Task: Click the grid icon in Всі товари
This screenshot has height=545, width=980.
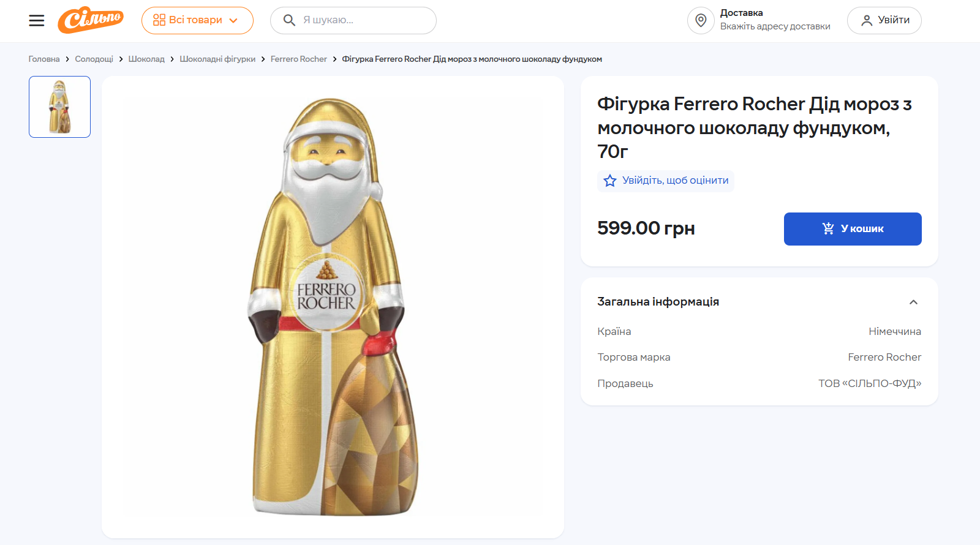Action: coord(159,20)
